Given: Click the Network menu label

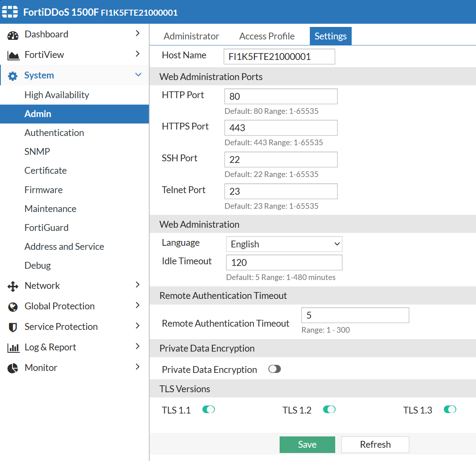Looking at the screenshot, I should [42, 286].
